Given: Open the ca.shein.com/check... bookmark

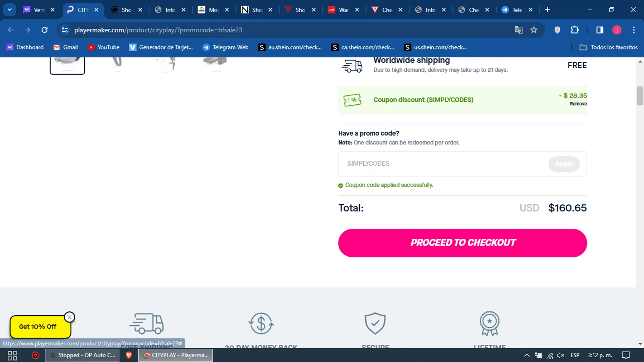Looking at the screenshot, I should coord(363,47).
